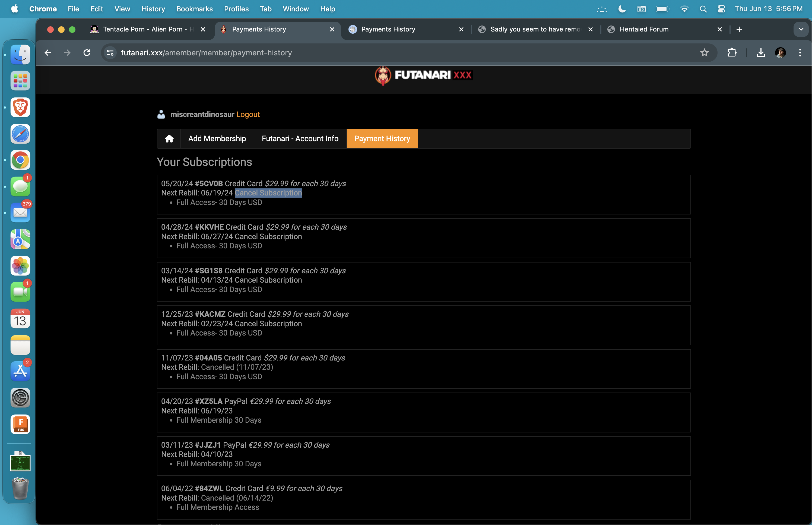The width and height of the screenshot is (812, 525).
Task: Switch to the Hentaied Forum tab
Action: (x=644, y=29)
